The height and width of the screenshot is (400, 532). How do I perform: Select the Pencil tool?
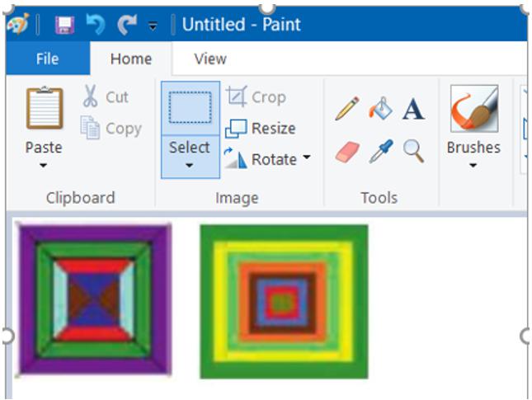pos(346,109)
